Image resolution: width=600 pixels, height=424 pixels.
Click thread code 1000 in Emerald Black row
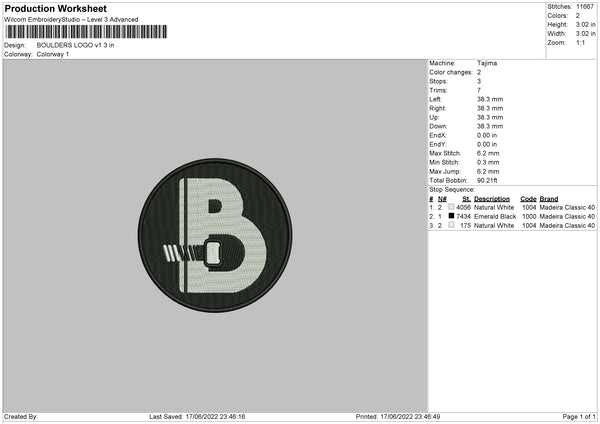pyautogui.click(x=529, y=217)
